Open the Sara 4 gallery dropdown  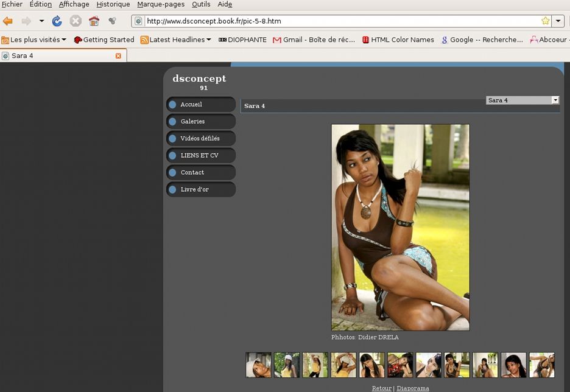[x=555, y=100]
